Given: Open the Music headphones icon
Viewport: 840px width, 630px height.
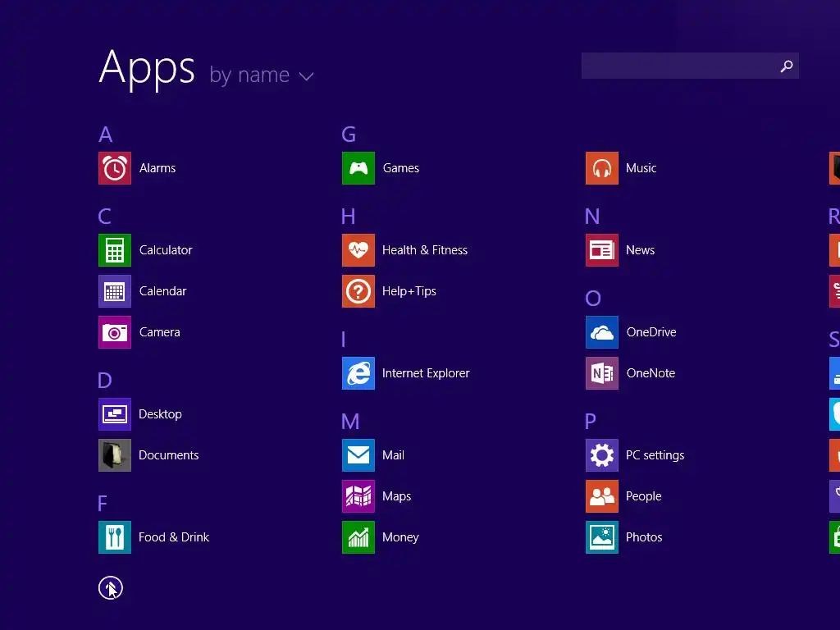Looking at the screenshot, I should [x=602, y=168].
